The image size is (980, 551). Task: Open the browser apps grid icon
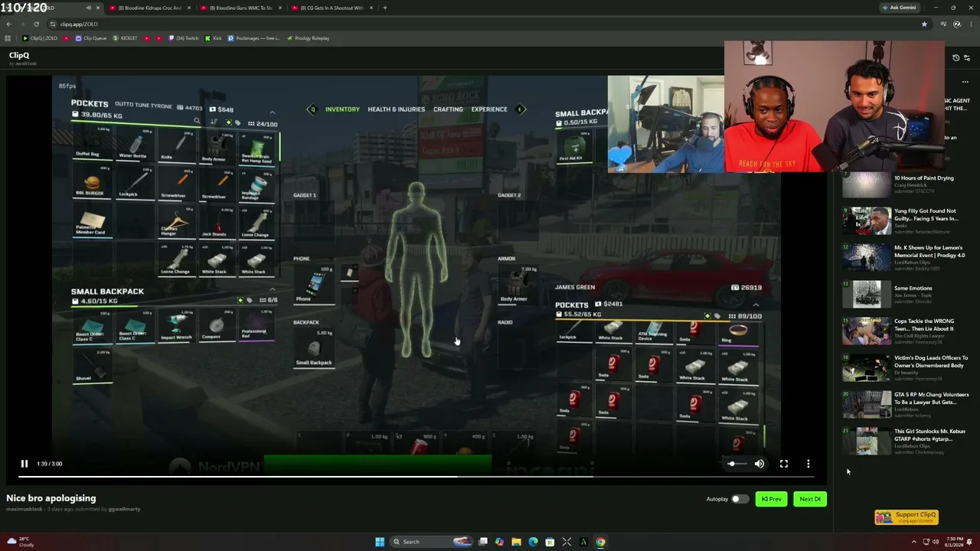(x=8, y=38)
